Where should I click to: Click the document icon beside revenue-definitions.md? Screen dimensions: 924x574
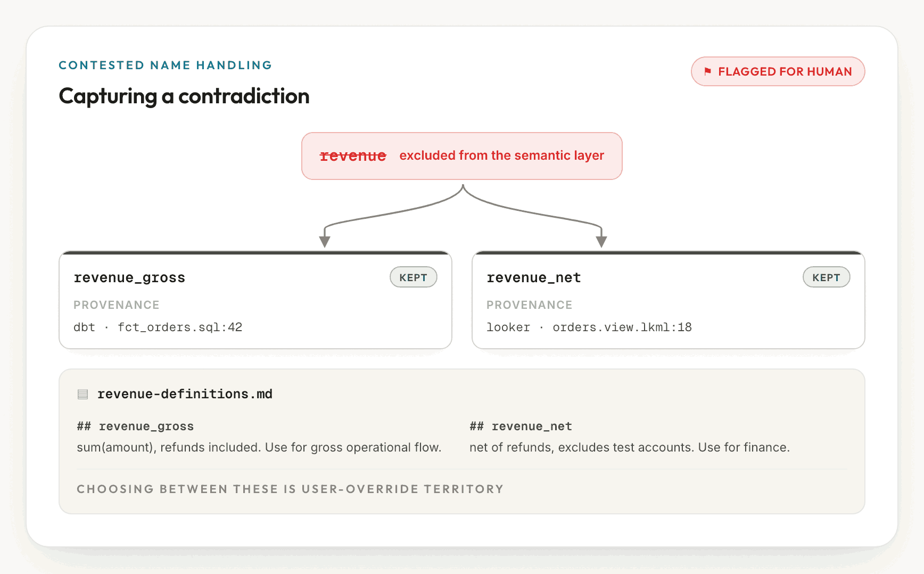(x=82, y=394)
